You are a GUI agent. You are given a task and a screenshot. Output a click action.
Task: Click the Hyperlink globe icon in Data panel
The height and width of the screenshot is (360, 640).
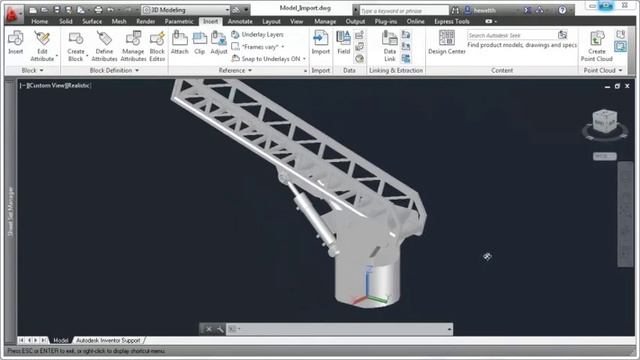(x=360, y=58)
